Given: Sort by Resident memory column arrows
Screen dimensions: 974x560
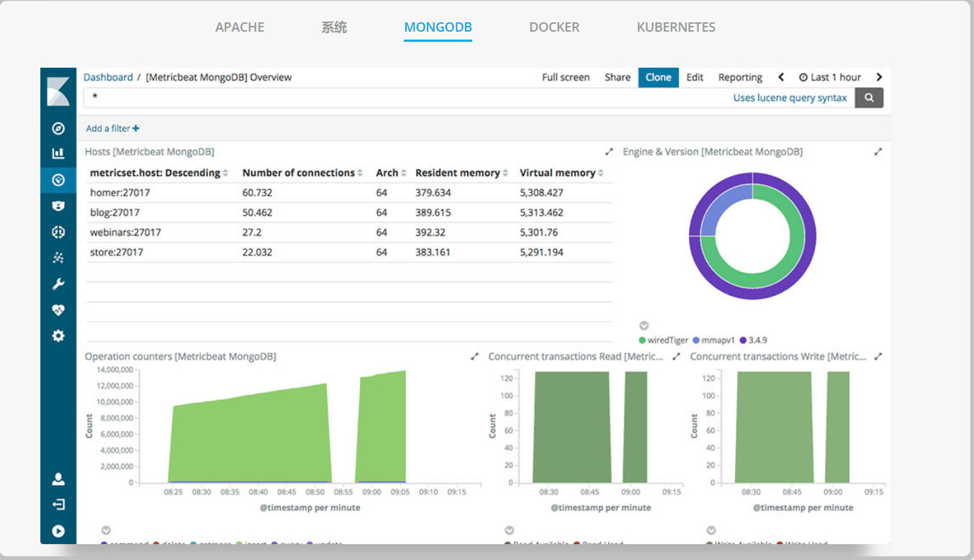Looking at the screenshot, I should (505, 173).
